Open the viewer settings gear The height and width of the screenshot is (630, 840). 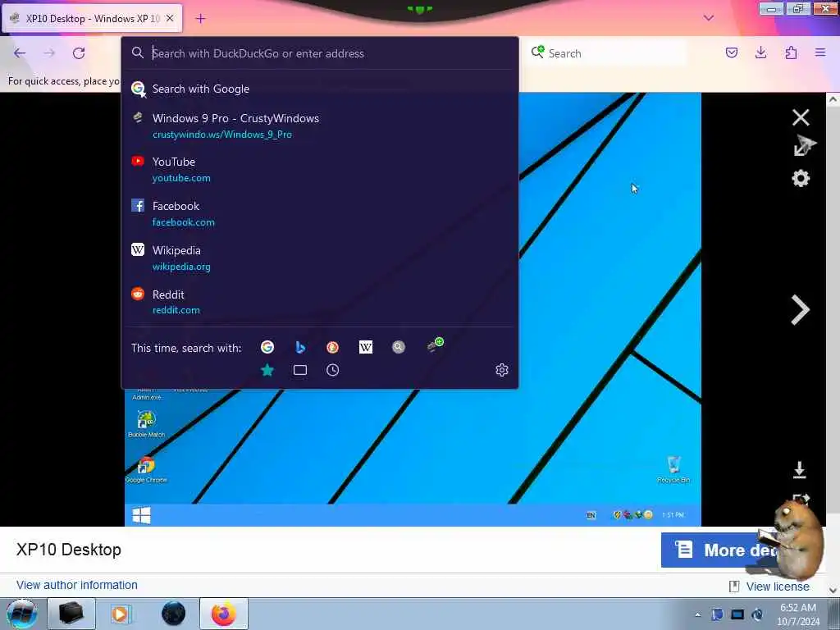coord(801,178)
